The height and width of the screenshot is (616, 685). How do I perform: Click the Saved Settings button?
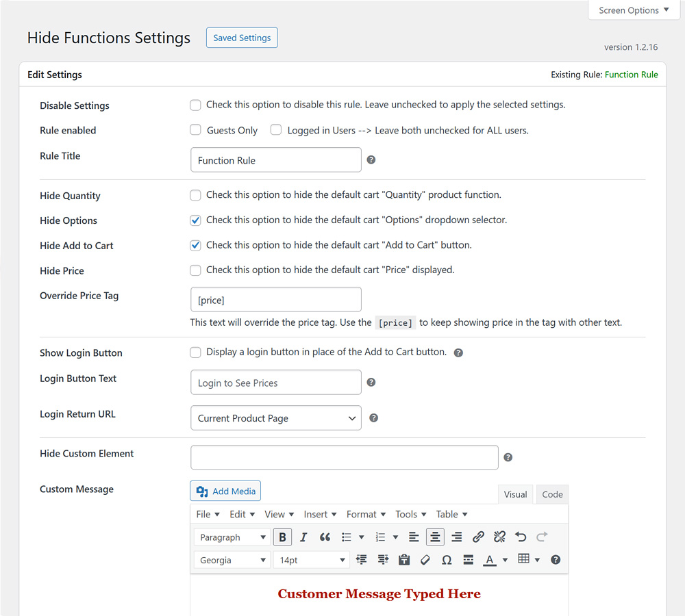point(241,38)
